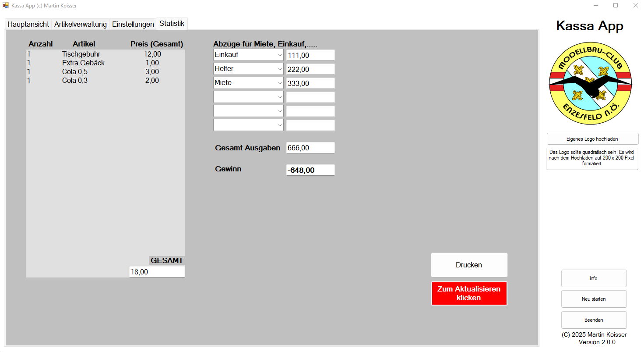Open the Info dialog button
Image resolution: width=644 pixels, height=352 pixels.
click(x=594, y=278)
